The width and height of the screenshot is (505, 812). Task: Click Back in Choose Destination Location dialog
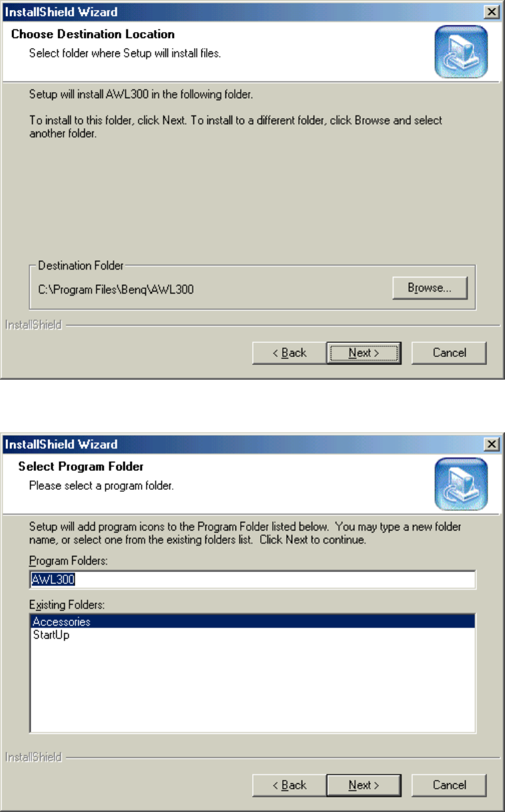tap(290, 353)
